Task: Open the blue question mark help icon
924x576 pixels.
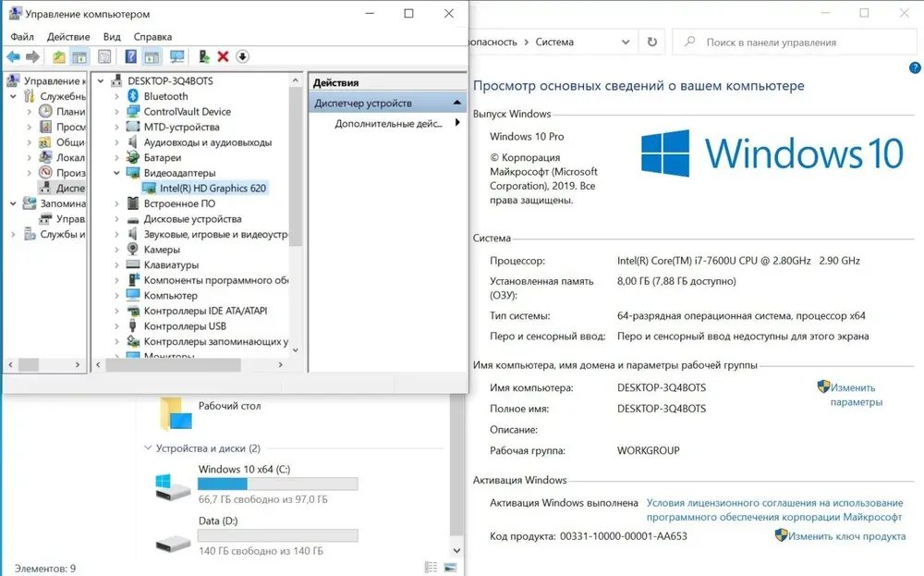Action: tap(131, 57)
